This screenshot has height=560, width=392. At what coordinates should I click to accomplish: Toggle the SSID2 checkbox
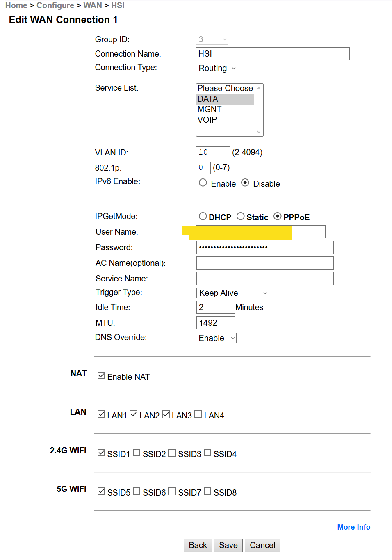137,453
